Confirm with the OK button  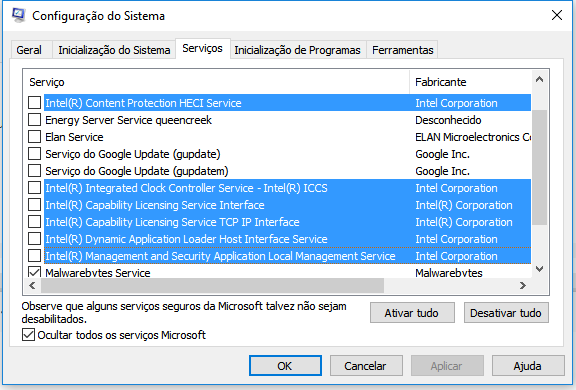(285, 366)
